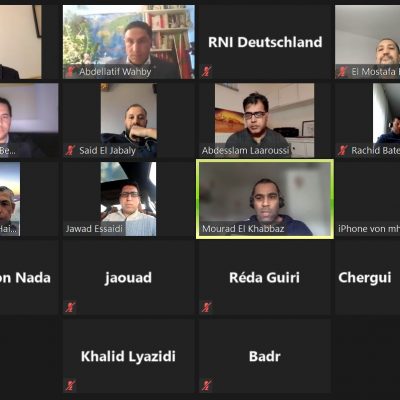Select Mourad El Khabbaz active speaker video
This screenshot has width=400, height=400.
(265, 199)
